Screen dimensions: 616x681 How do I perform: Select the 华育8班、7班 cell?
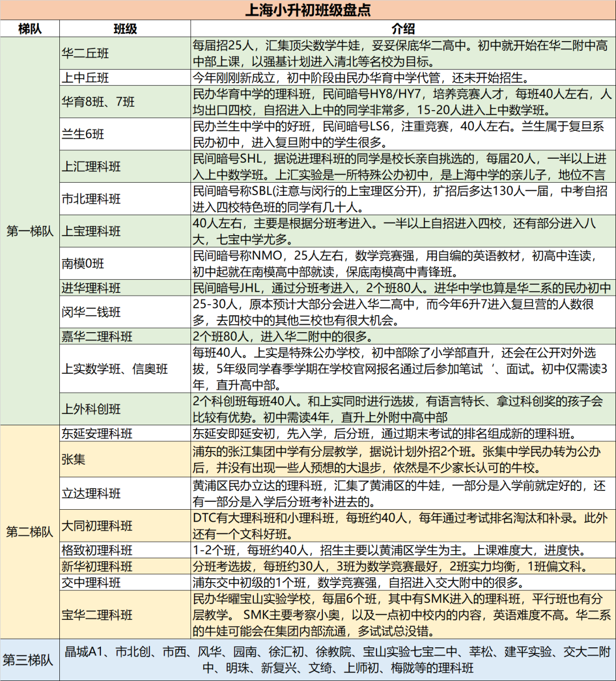(x=125, y=102)
